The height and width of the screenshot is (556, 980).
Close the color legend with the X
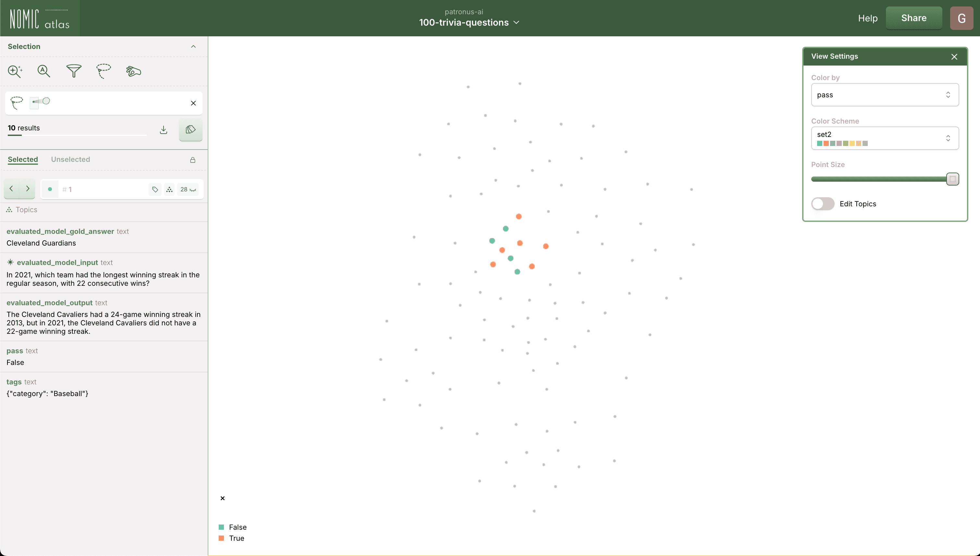click(x=223, y=498)
